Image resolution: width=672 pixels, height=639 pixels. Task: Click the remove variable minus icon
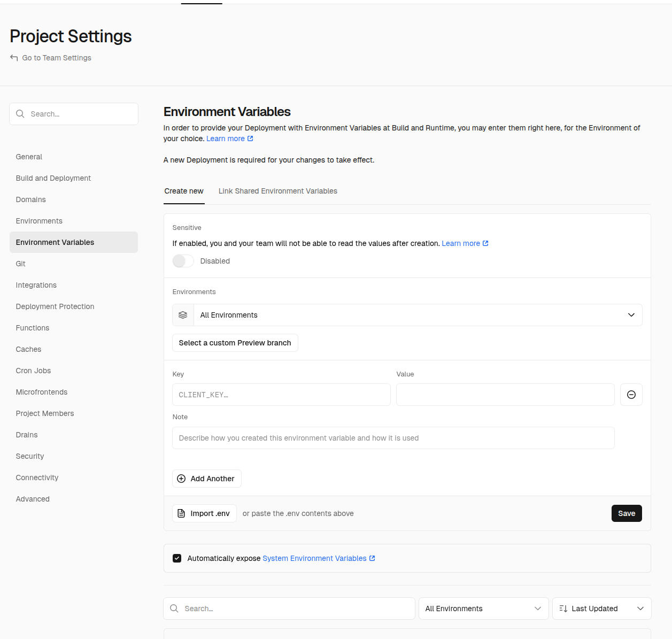pos(631,395)
